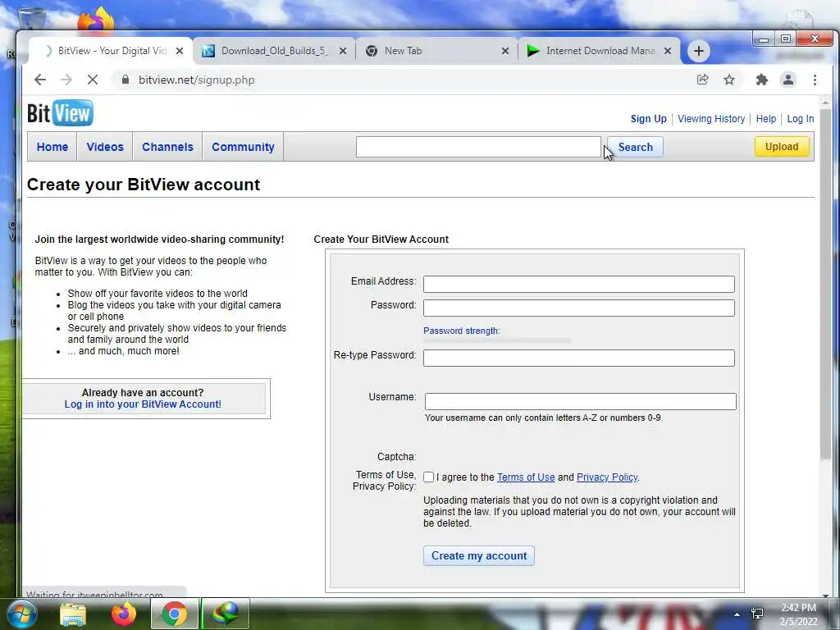The height and width of the screenshot is (630, 840).
Task: Show hidden system tray icons
Action: pyautogui.click(x=737, y=614)
